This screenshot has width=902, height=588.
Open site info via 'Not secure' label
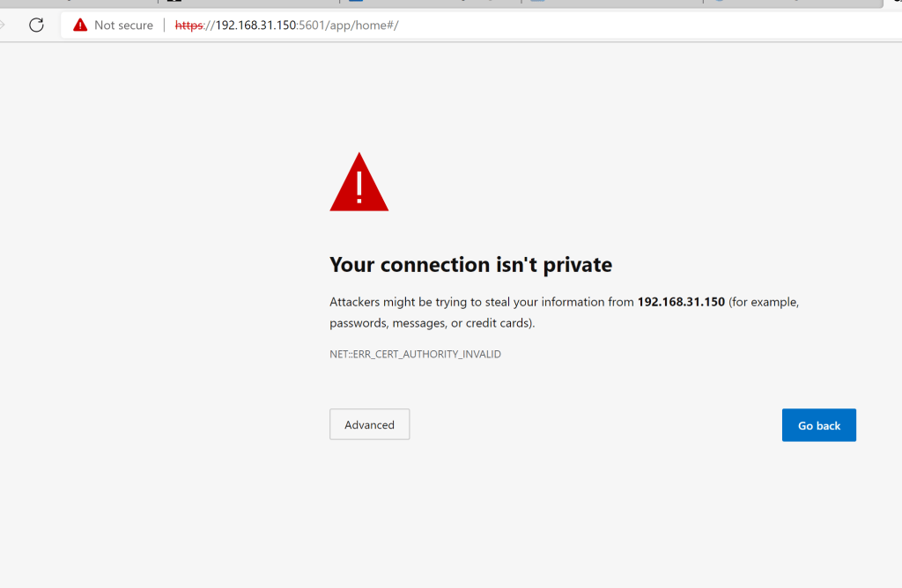[123, 26]
